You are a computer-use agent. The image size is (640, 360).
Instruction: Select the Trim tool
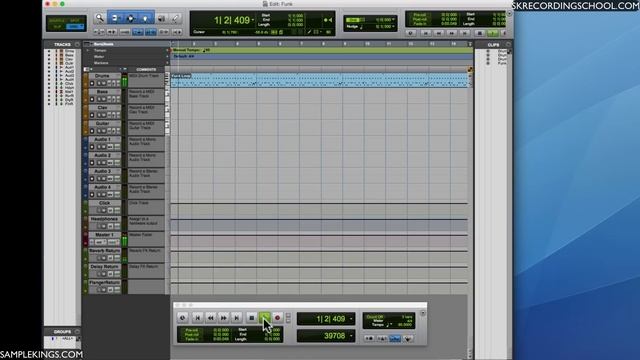(115, 18)
